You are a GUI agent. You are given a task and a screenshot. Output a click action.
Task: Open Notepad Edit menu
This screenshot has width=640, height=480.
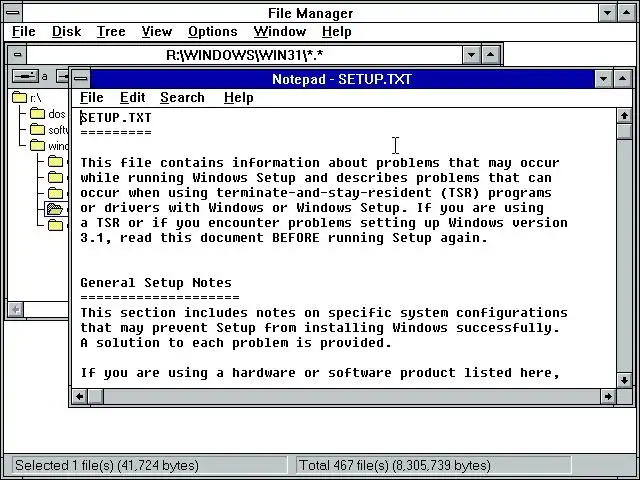(133, 98)
